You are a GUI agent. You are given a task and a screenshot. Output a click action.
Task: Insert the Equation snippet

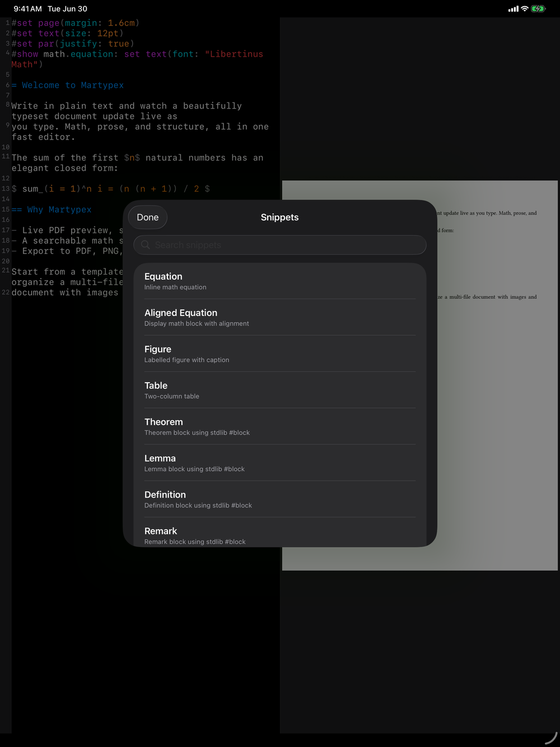pos(280,281)
